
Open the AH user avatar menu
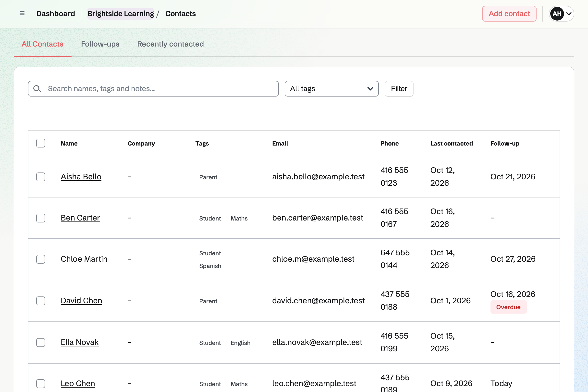click(561, 13)
